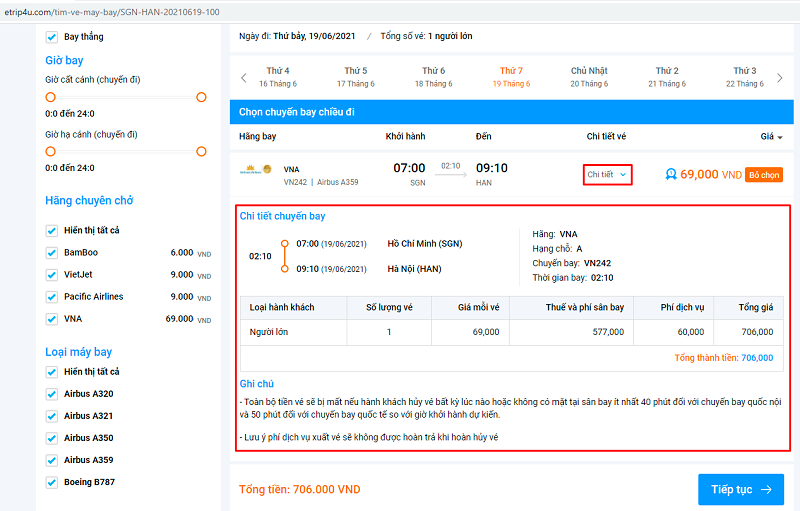The width and height of the screenshot is (800, 511).
Task: Click the Khởi hành column header
Action: pos(405,136)
